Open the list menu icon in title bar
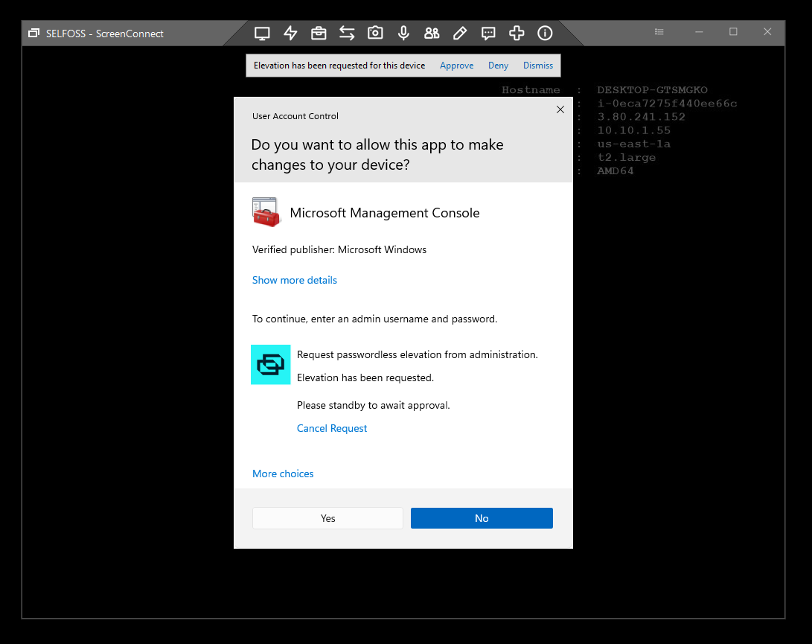Image resolution: width=812 pixels, height=644 pixels. pyautogui.click(x=659, y=32)
